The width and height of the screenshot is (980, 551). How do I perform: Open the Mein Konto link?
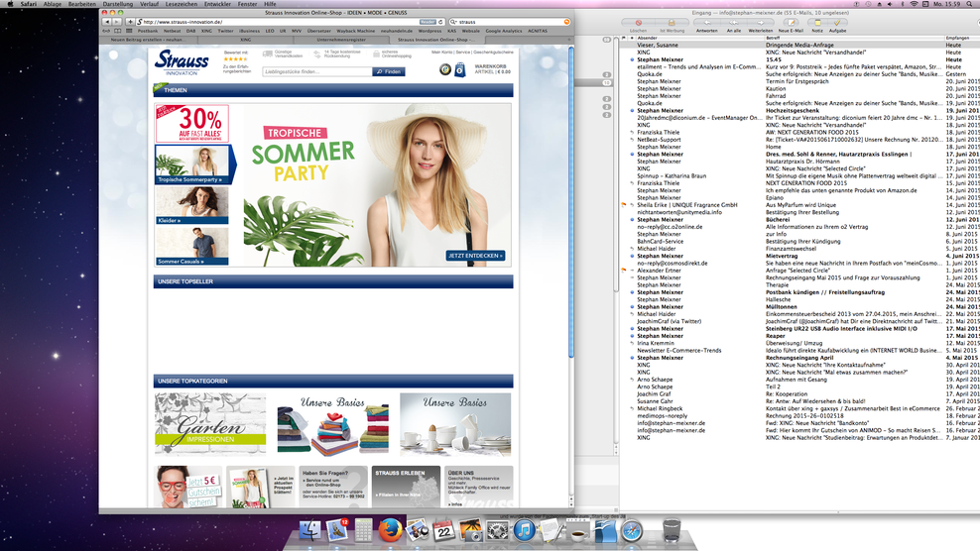pos(441,52)
